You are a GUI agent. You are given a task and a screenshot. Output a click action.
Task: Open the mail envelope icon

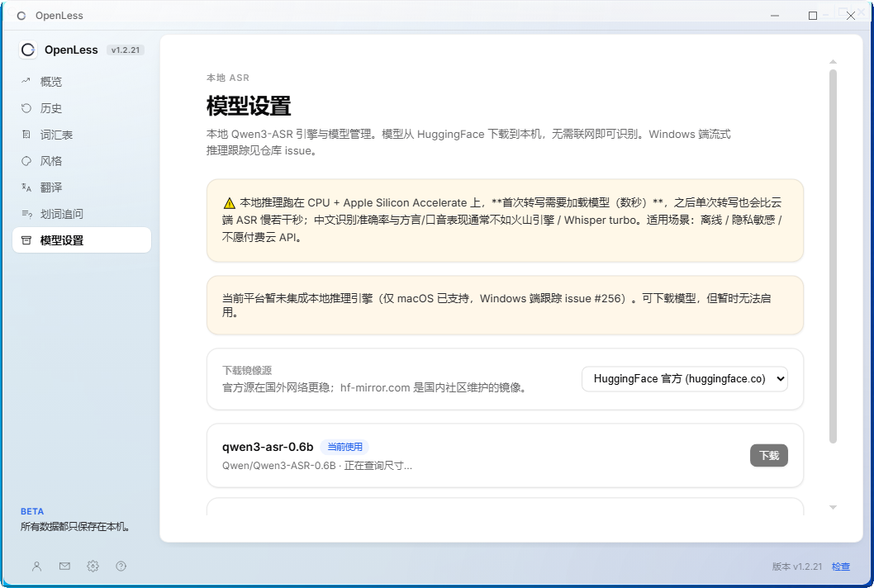pos(64,567)
